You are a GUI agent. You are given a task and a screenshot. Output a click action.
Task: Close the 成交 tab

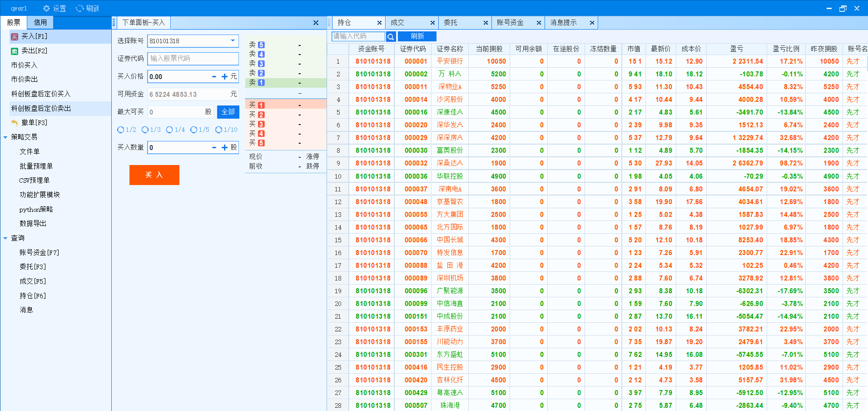(x=432, y=23)
